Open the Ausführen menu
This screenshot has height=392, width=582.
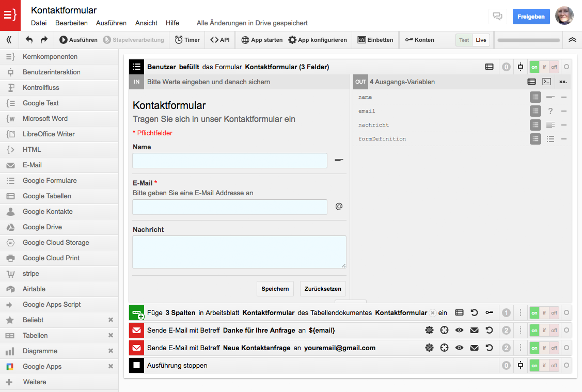(x=111, y=23)
